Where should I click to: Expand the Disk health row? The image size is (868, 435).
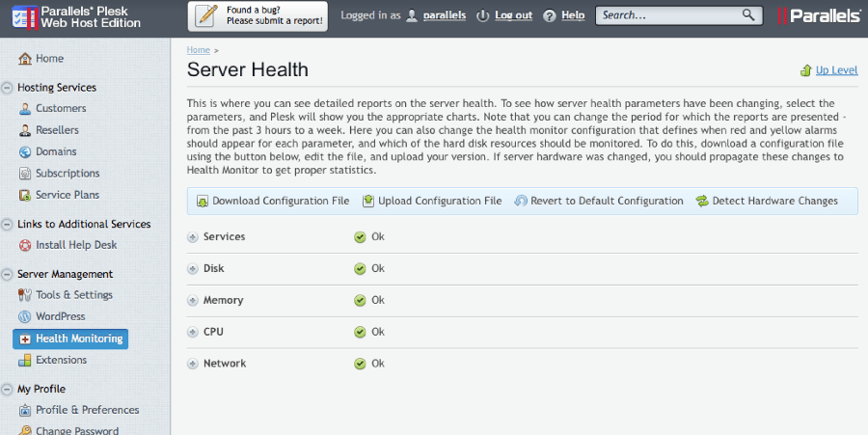pos(193,269)
